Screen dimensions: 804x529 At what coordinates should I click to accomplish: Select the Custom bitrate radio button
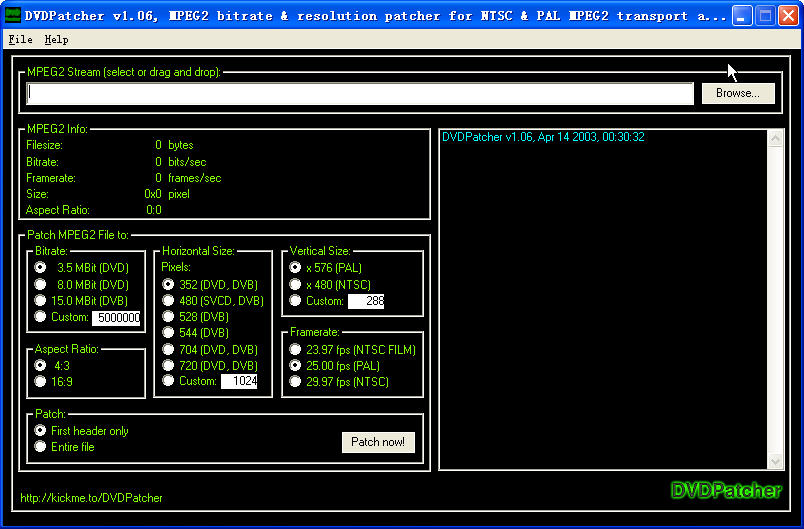click(40, 316)
